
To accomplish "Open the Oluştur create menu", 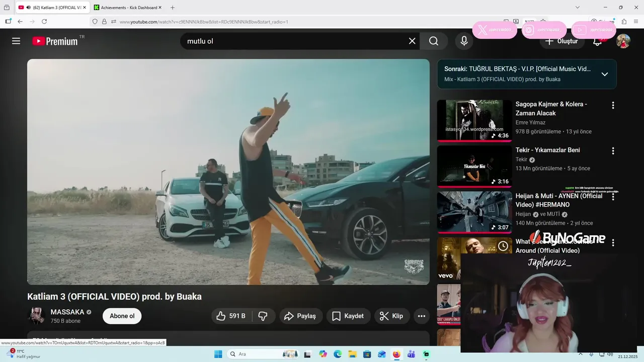I will tap(562, 41).
